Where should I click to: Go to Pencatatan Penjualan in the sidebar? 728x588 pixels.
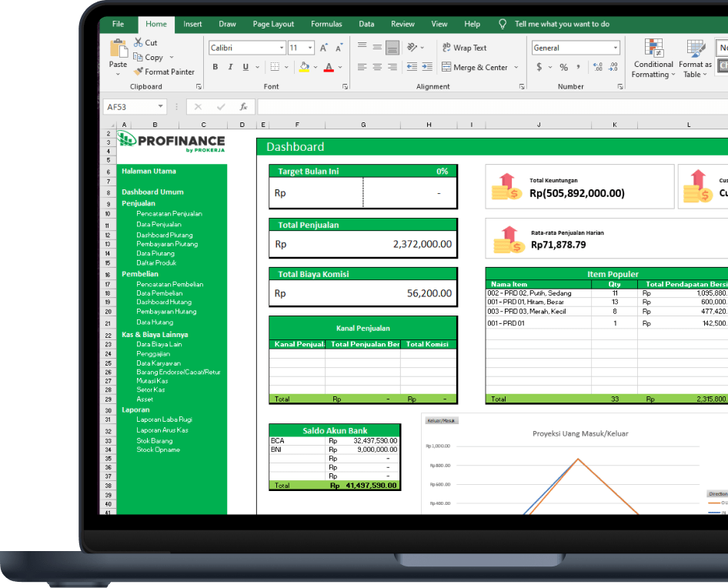point(169,213)
